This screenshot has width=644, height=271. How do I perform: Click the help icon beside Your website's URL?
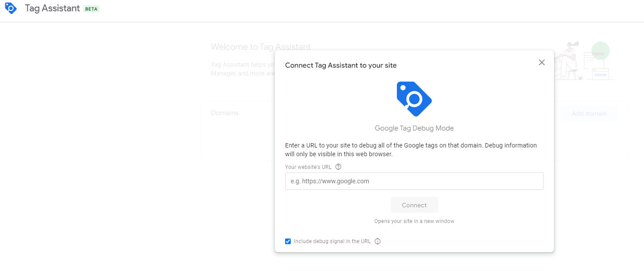click(x=338, y=167)
